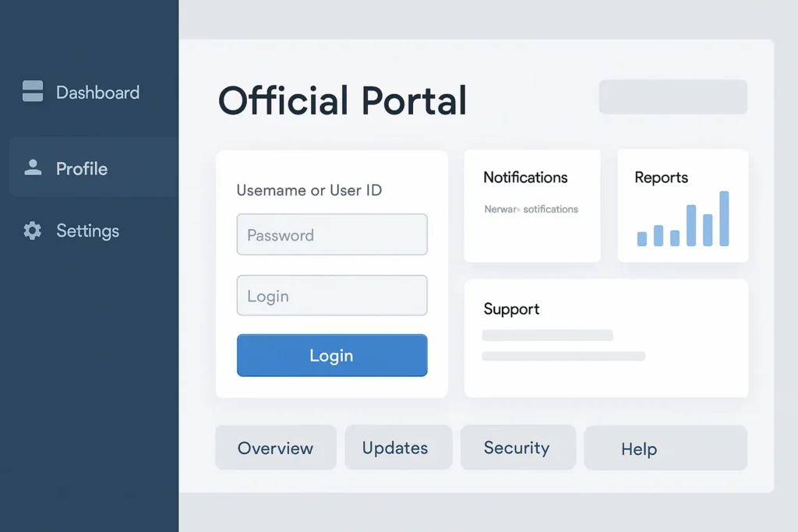The height and width of the screenshot is (532, 798).
Task: Open the Notifications card heading
Action: click(x=525, y=178)
